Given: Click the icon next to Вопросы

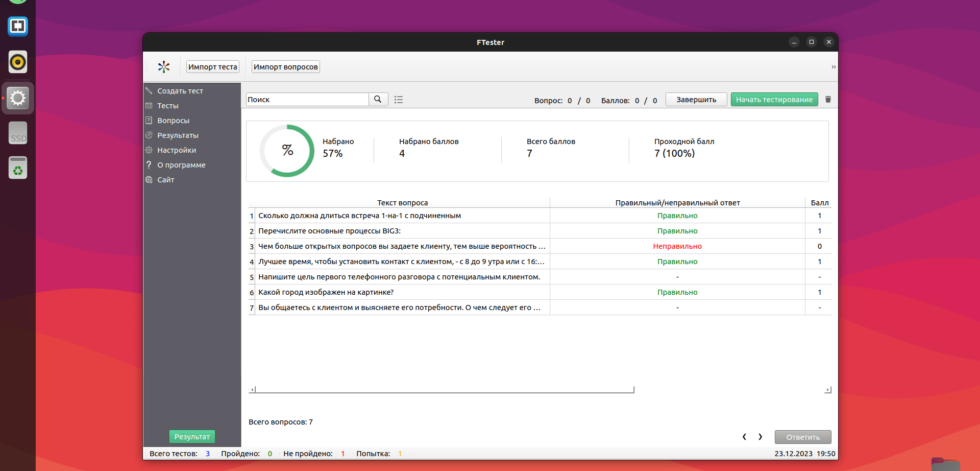Looking at the screenshot, I should click(x=149, y=120).
